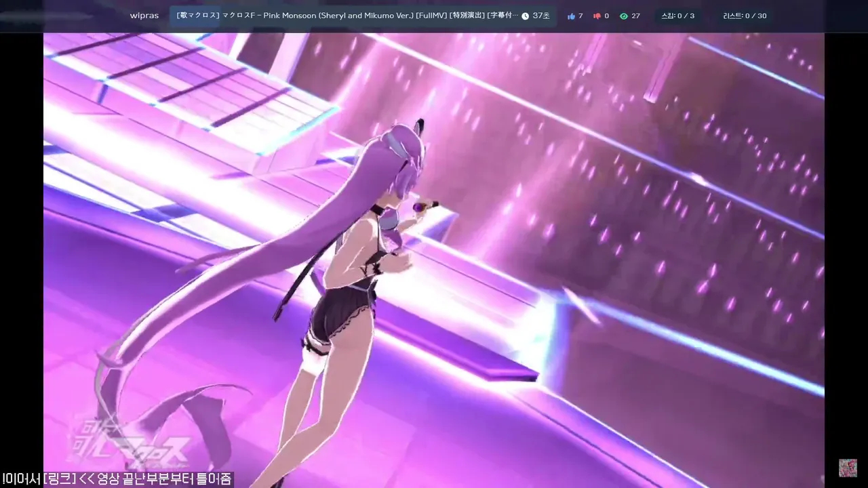Click the thumbs down dislike icon

point(597,16)
